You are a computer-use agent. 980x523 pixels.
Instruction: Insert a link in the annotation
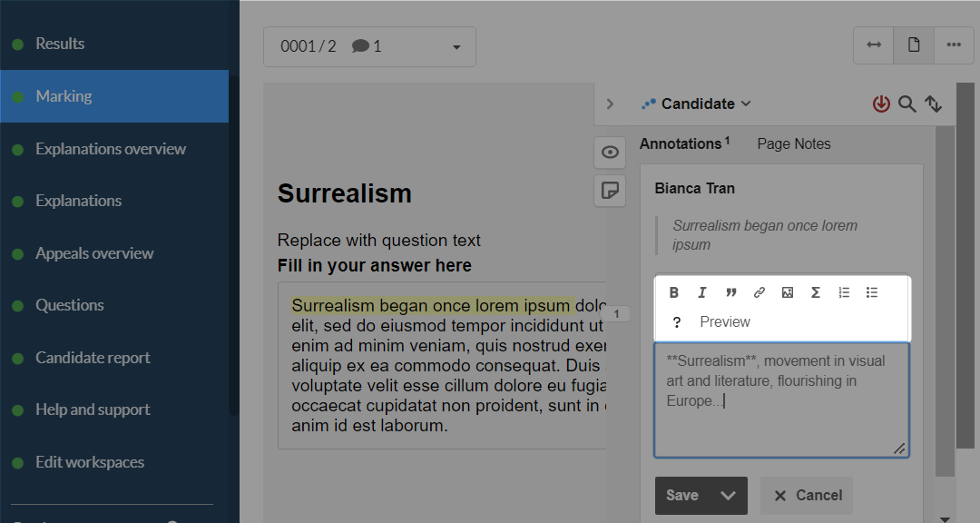coord(759,292)
